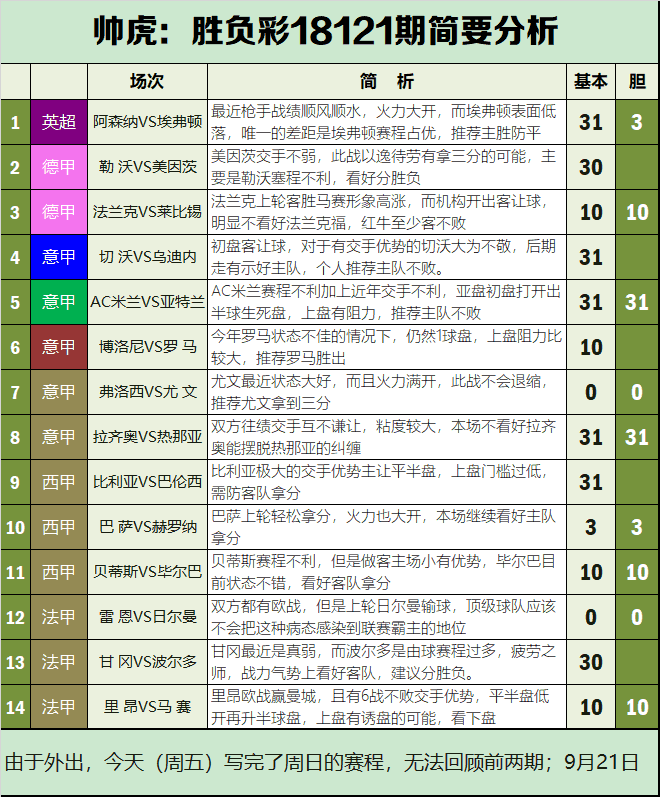Image resolution: width=660 pixels, height=797 pixels.
Task: Click 基本 value 30 for 勒沃VS美因茨
Action: click(x=591, y=167)
